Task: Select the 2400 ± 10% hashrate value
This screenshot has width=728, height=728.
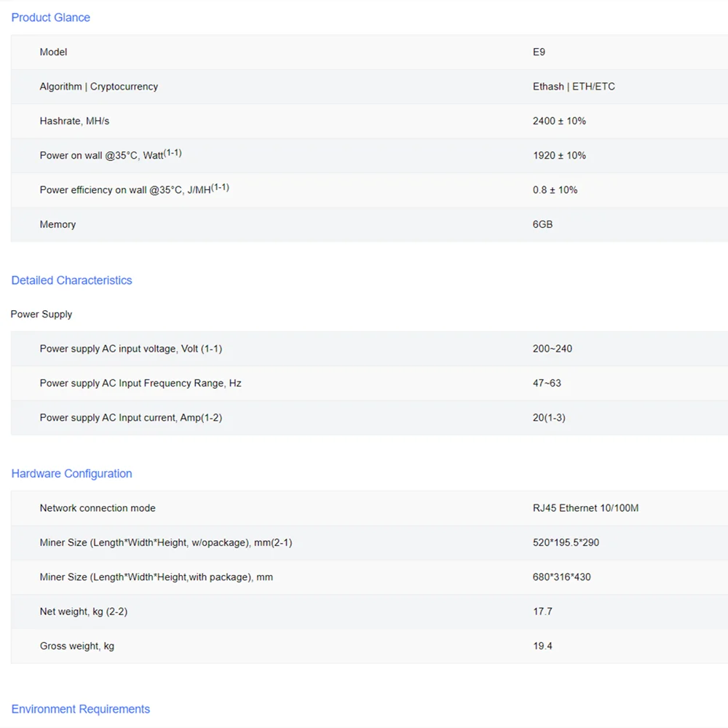Action: 559,121
